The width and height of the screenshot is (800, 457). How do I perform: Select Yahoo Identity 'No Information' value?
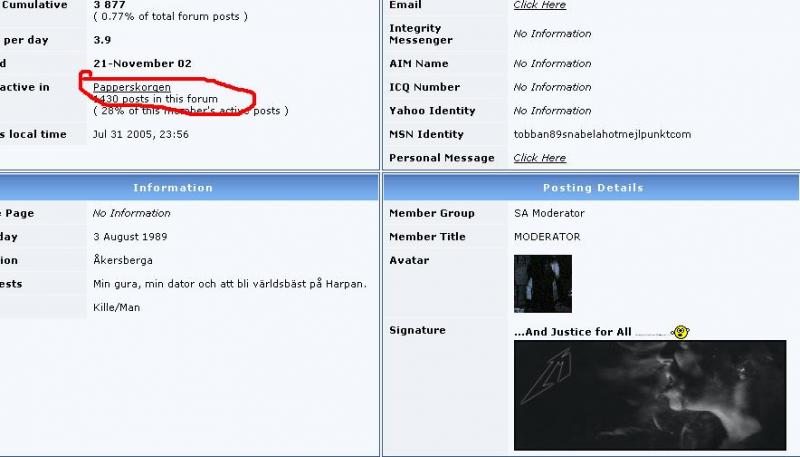[x=552, y=111]
